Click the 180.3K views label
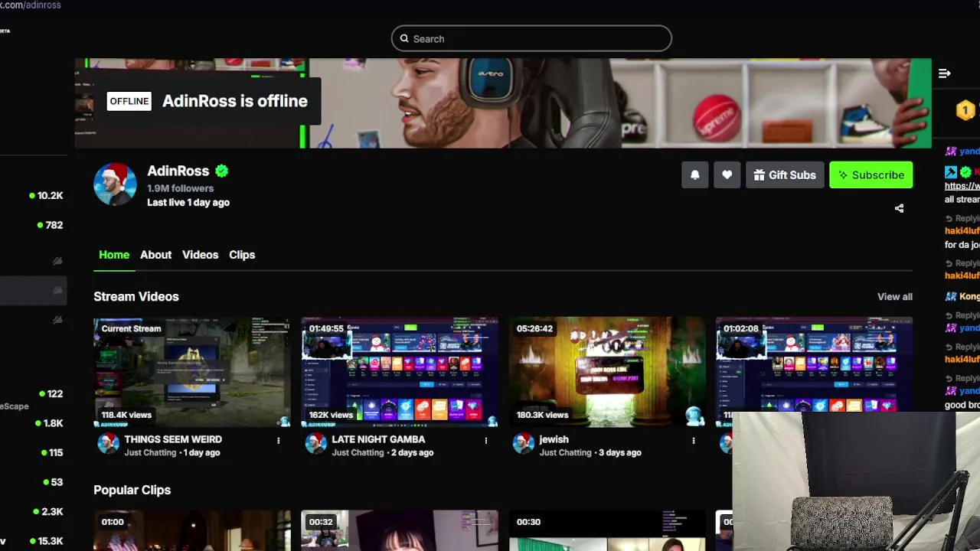 [x=542, y=415]
